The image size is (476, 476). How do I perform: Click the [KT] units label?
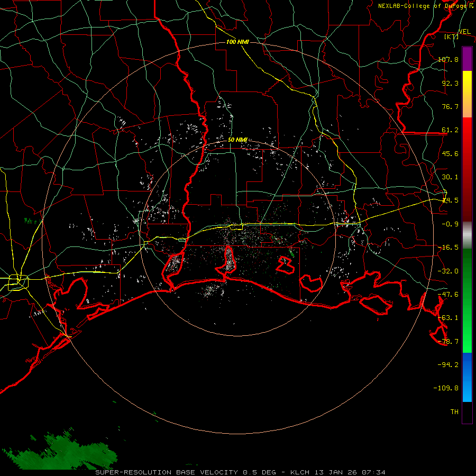coord(451,36)
